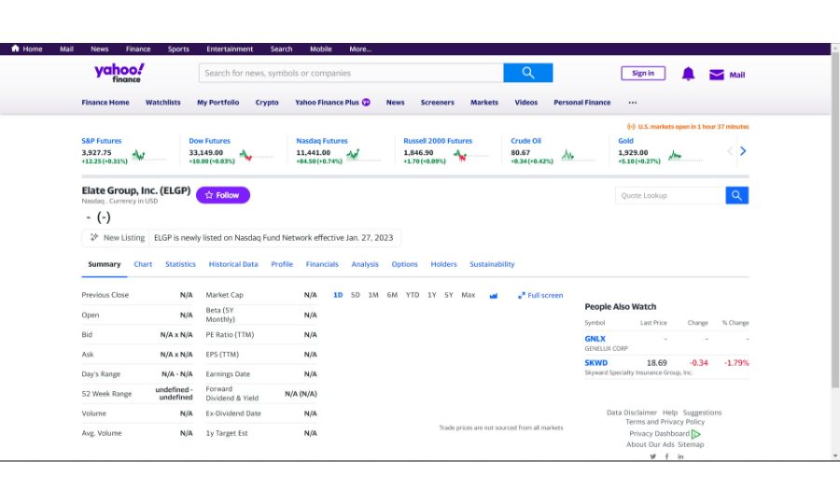The height and width of the screenshot is (504, 840).
Task: Open SKWD in People Also Watch
Action: pos(596,363)
